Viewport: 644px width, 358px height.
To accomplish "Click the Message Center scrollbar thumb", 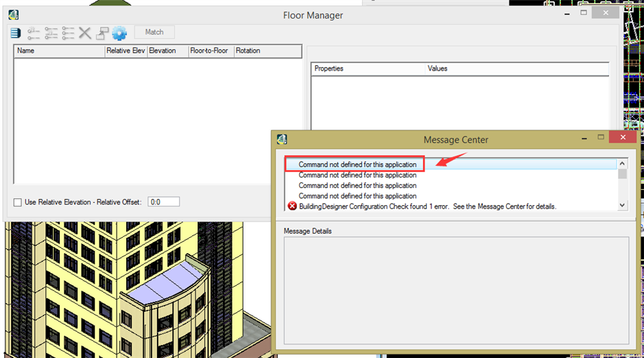I will pyautogui.click(x=622, y=174).
